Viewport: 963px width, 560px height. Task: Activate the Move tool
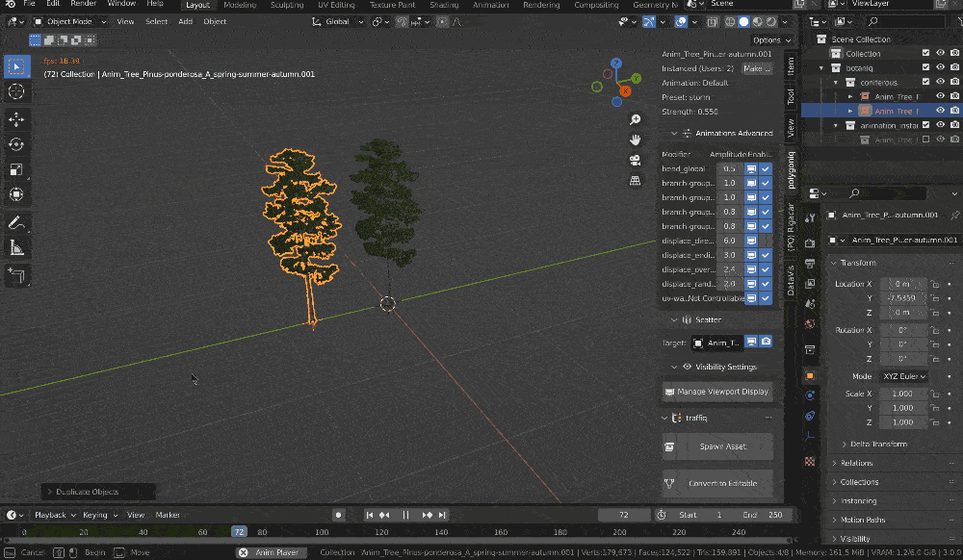tap(16, 119)
